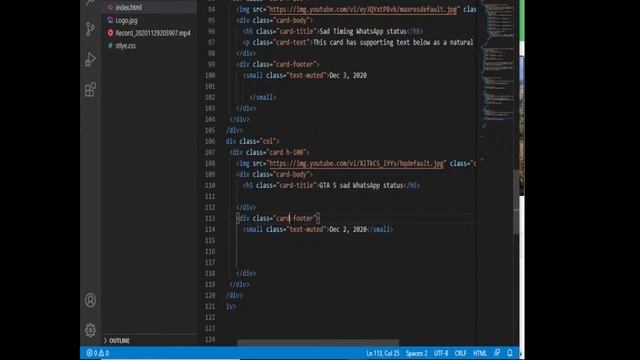Image resolution: width=640 pixels, height=360 pixels.
Task: Select encoding UTF-8 in status bar
Action: [441, 353]
